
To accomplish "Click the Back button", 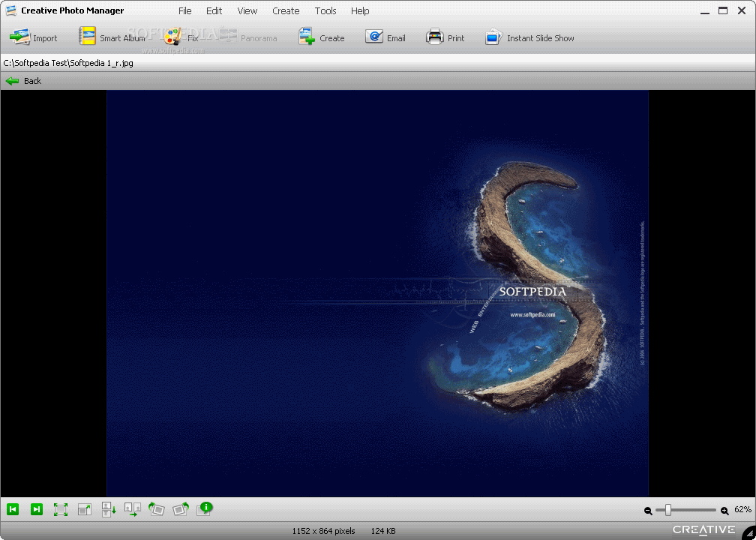I will point(24,81).
